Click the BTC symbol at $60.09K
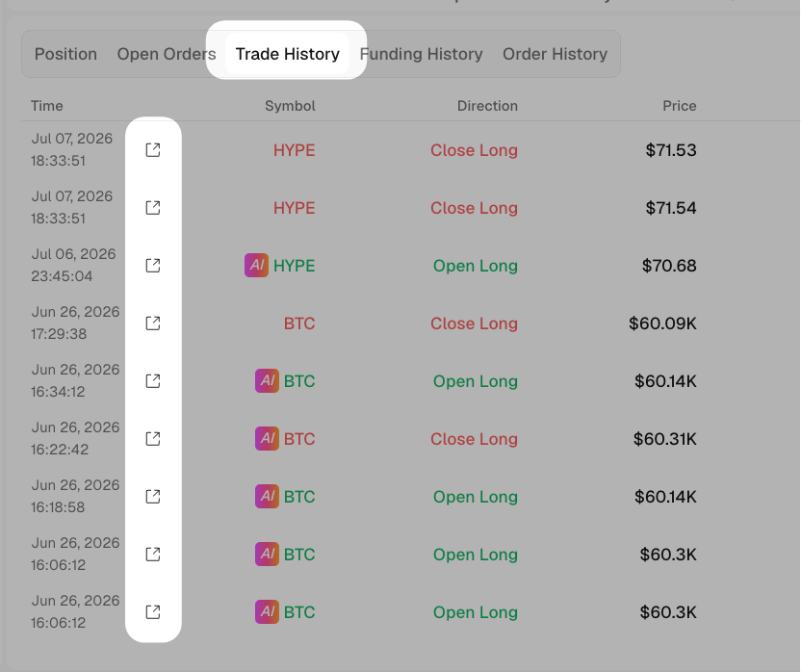Viewport: 801px width, 672px height. click(x=299, y=323)
